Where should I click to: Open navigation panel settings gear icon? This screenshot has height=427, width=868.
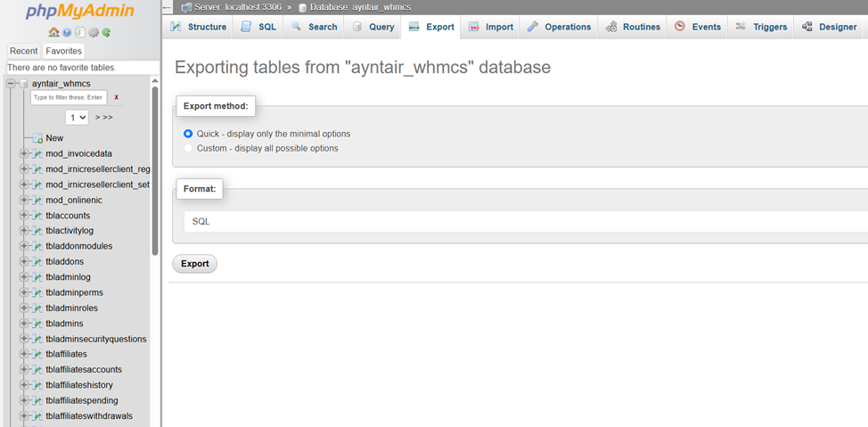[94, 32]
